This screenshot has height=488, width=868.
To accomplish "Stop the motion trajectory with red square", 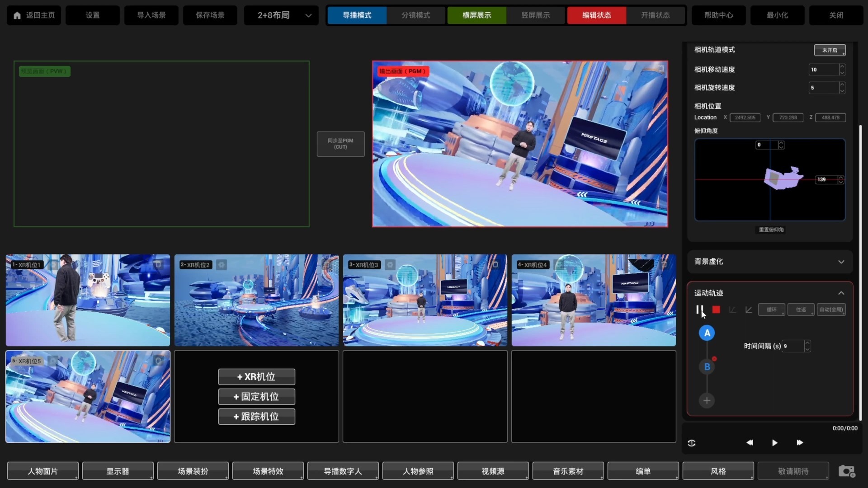I will (x=716, y=310).
